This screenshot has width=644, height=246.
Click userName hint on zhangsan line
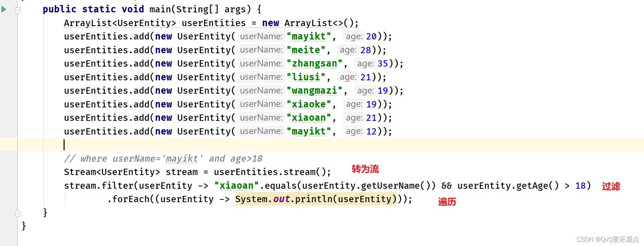point(261,63)
